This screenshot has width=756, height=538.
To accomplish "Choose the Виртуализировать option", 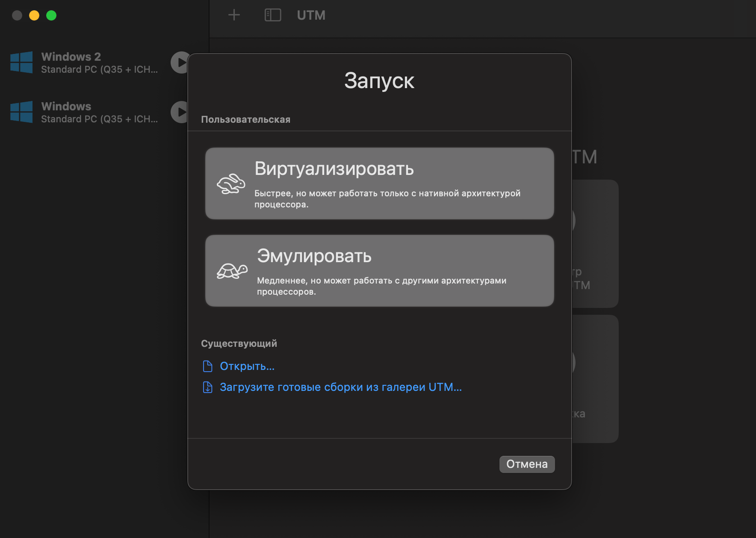I will click(x=380, y=183).
